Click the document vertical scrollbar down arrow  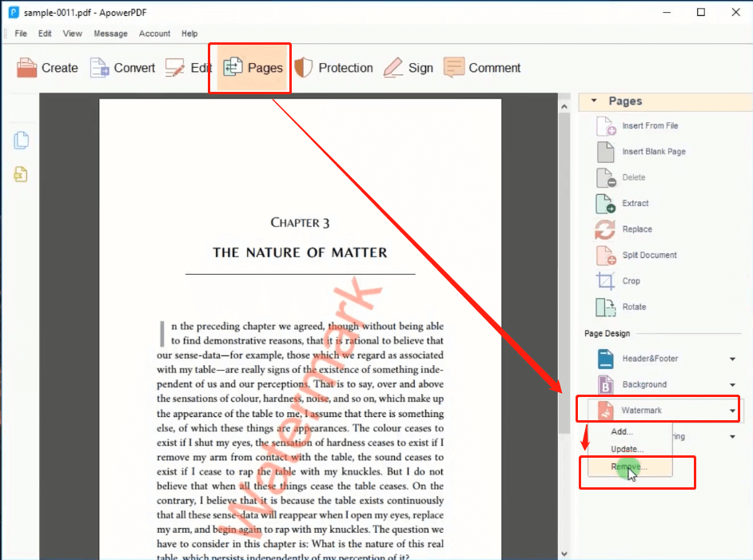click(x=564, y=553)
